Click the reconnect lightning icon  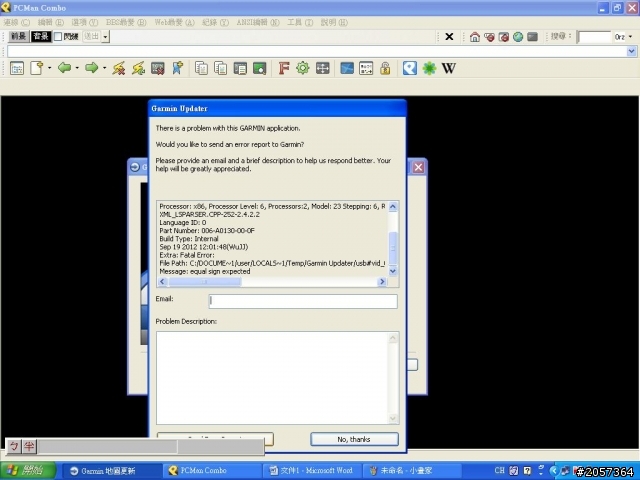tap(138, 68)
